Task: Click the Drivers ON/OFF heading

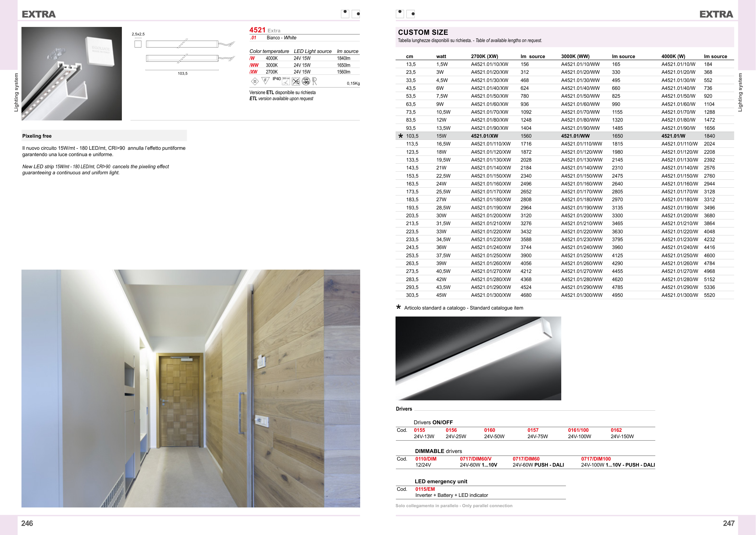Action: [x=433, y=422]
